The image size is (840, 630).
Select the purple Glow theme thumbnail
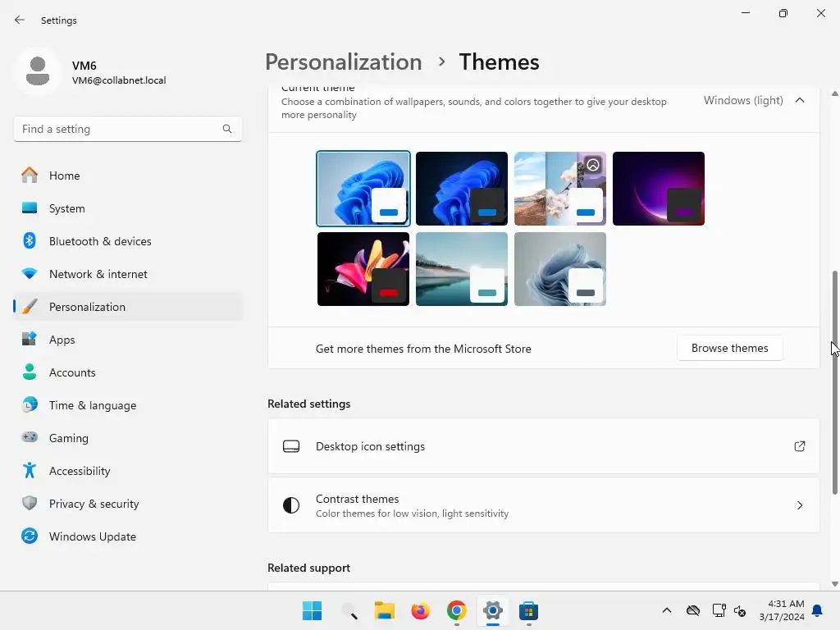coord(659,189)
